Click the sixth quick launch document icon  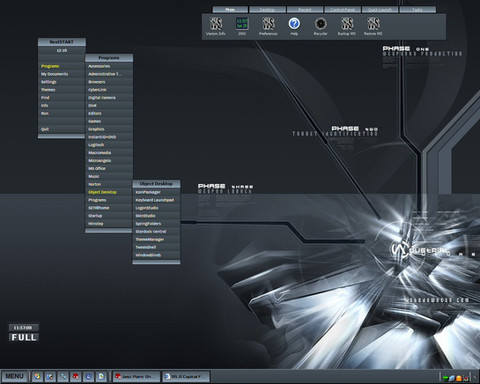[101, 377]
